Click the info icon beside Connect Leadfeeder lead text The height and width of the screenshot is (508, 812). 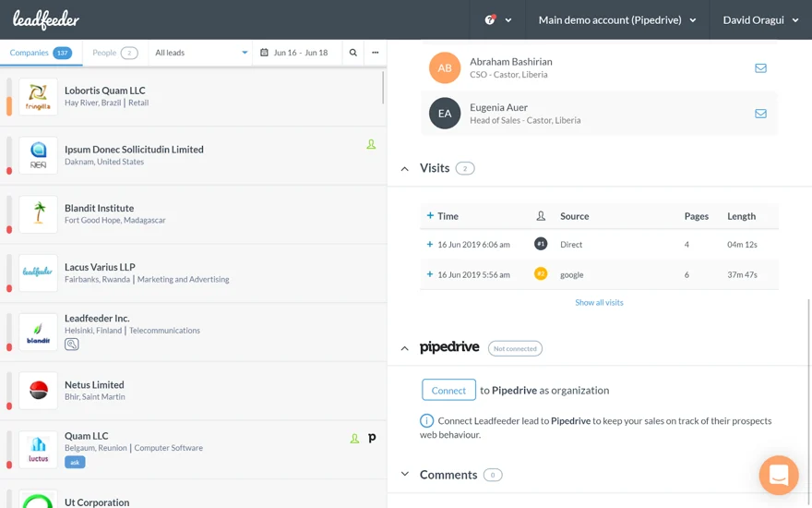pos(426,420)
